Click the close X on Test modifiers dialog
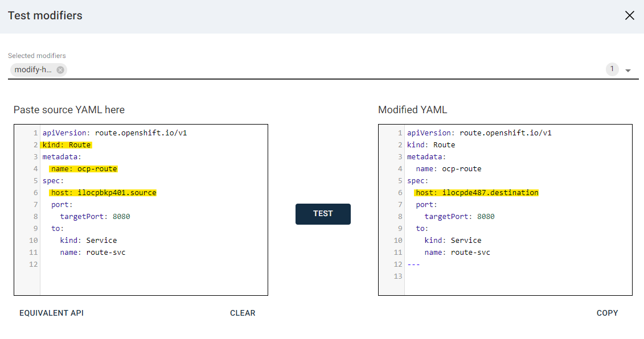Screen dimensions: 644x339 coord(629,15)
